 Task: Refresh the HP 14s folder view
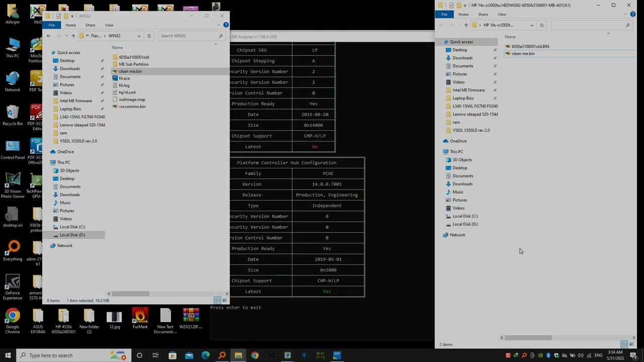coord(542,25)
